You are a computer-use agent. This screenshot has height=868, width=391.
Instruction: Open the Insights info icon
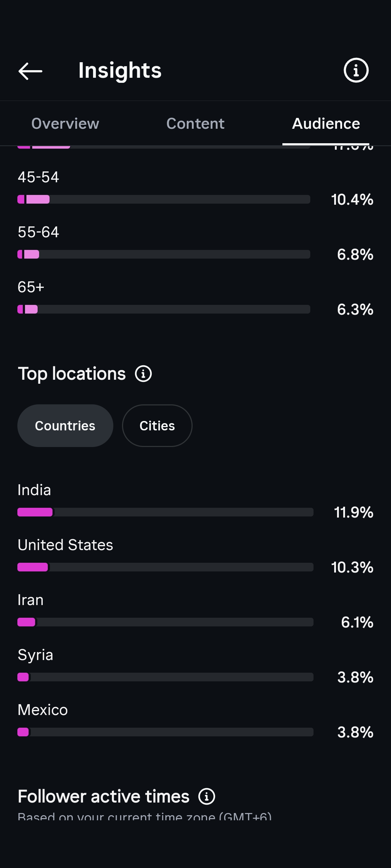point(356,70)
